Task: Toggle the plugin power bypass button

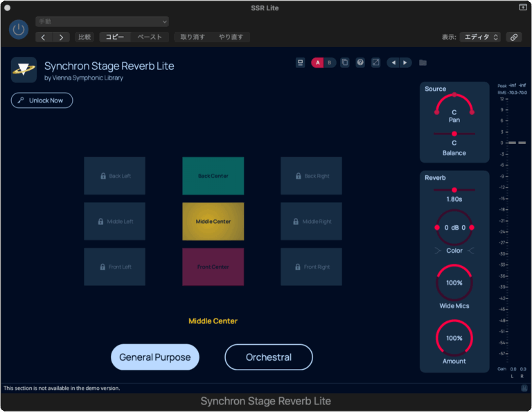Action: (19, 30)
